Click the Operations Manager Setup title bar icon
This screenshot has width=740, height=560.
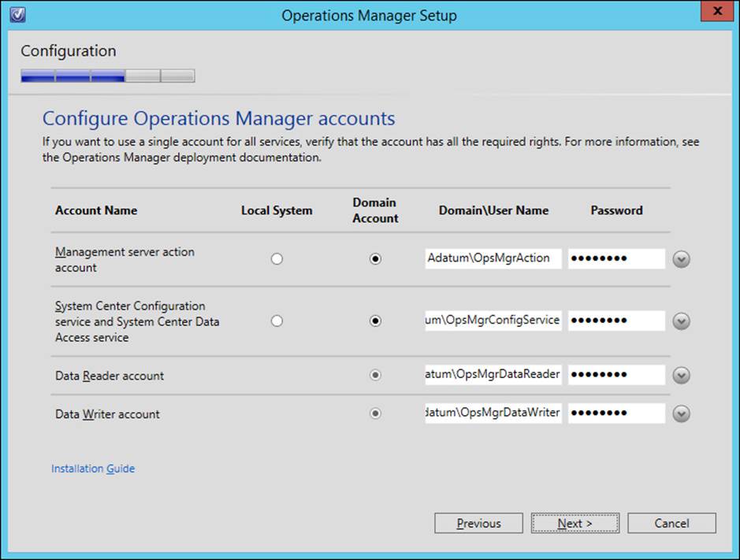pos(17,15)
